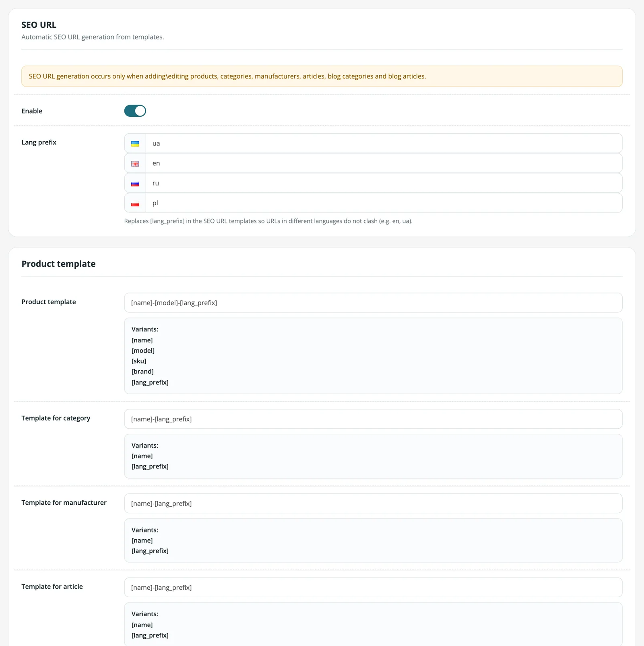
Task: Click [name] variant under Template for category
Action: point(142,456)
